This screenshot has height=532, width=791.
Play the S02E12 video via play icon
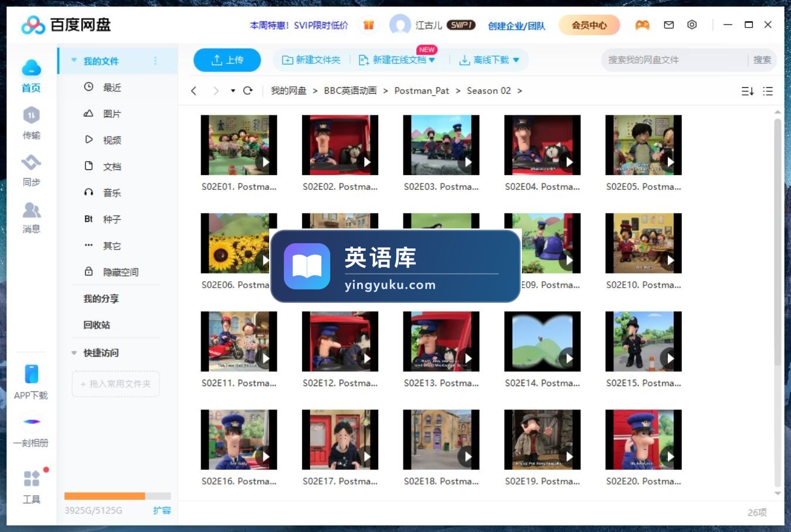[x=367, y=358]
